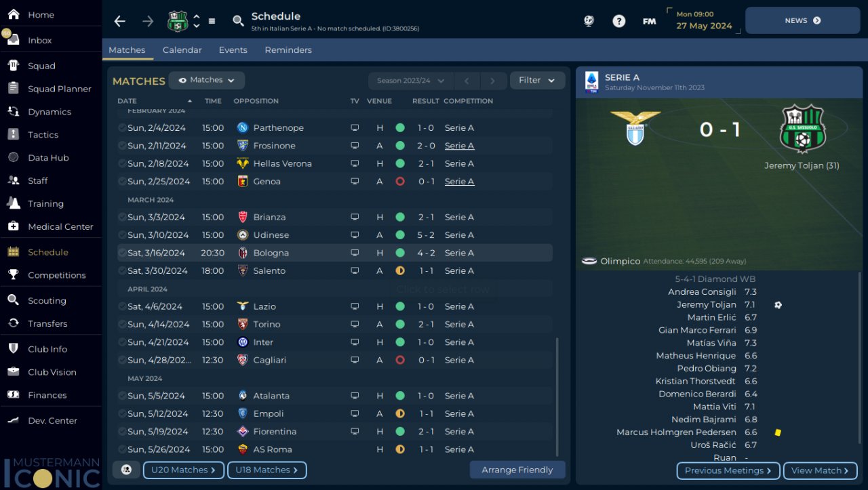The height and width of the screenshot is (490, 868).
Task: Switch to the Calendar tab
Action: (182, 50)
